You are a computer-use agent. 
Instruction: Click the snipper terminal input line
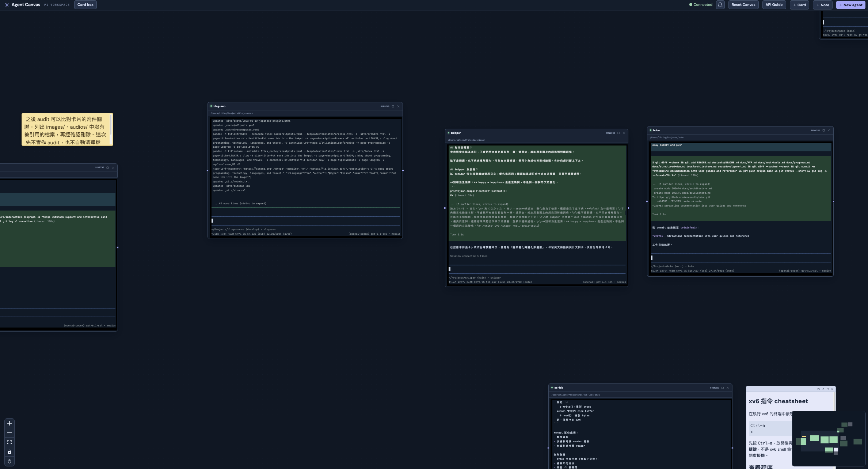coord(537,269)
